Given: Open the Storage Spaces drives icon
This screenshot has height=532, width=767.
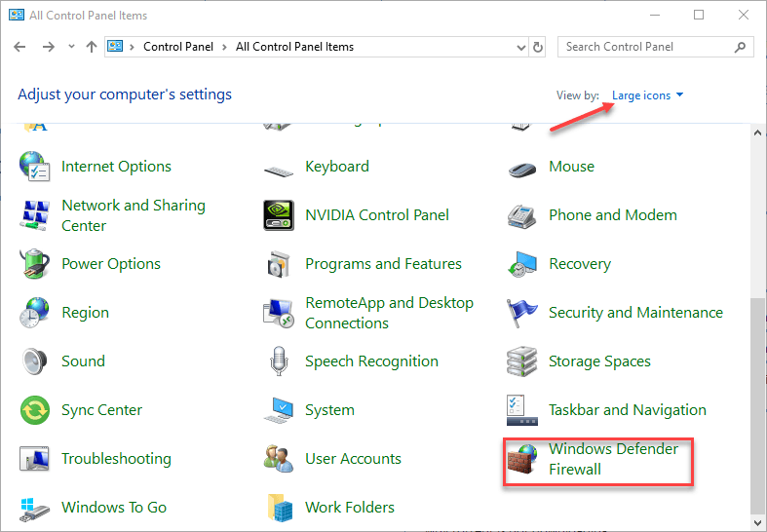Looking at the screenshot, I should click(522, 361).
